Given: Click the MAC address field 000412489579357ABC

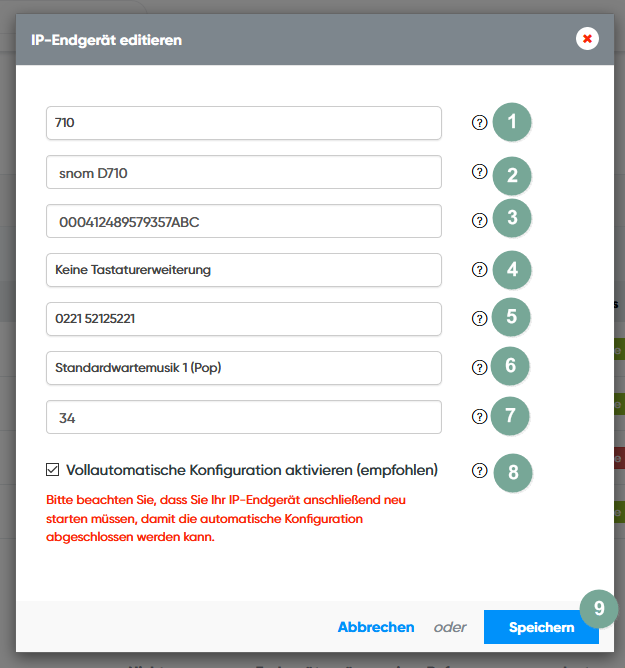Looking at the screenshot, I should click(x=243, y=221).
